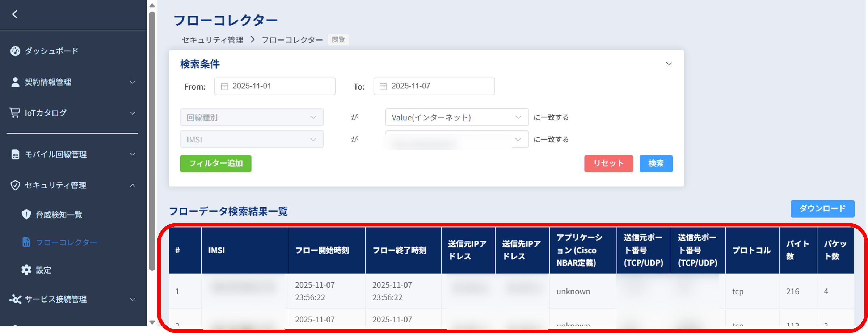Open the ダッシュボード via its dashboard icon
The height and width of the screenshot is (333, 868).
(15, 51)
